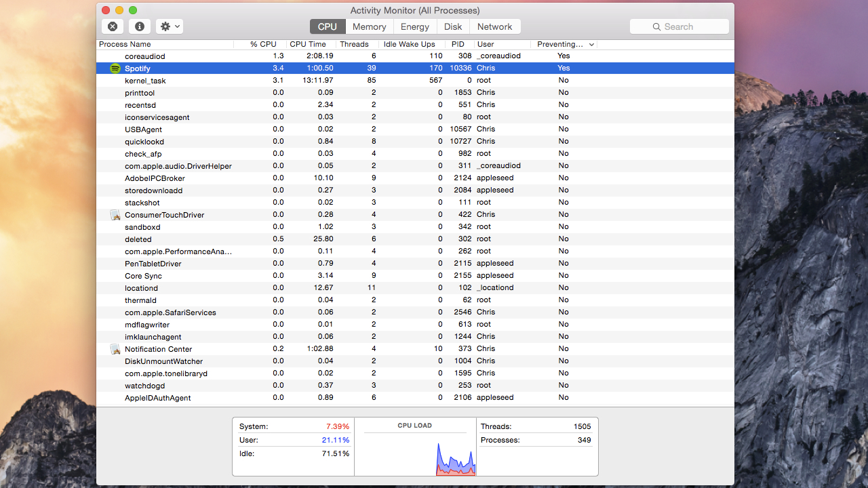Select the imklaunchagent process
This screenshot has height=488, width=868.
[153, 337]
